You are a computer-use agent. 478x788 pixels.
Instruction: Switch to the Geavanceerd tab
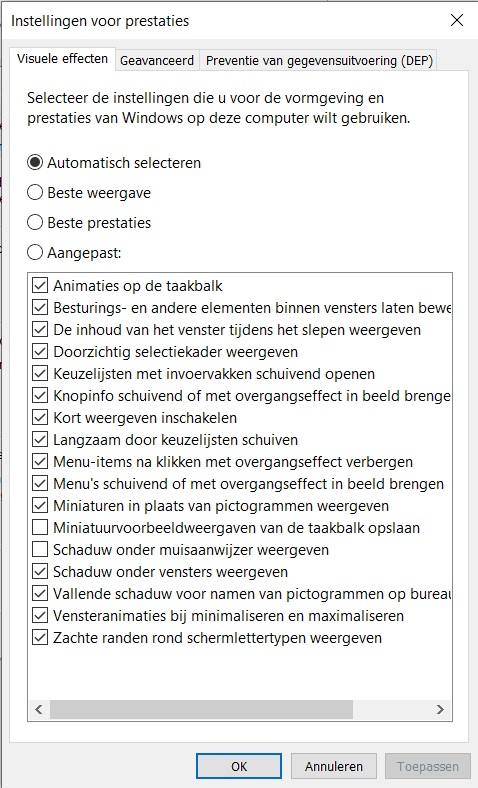pos(157,61)
